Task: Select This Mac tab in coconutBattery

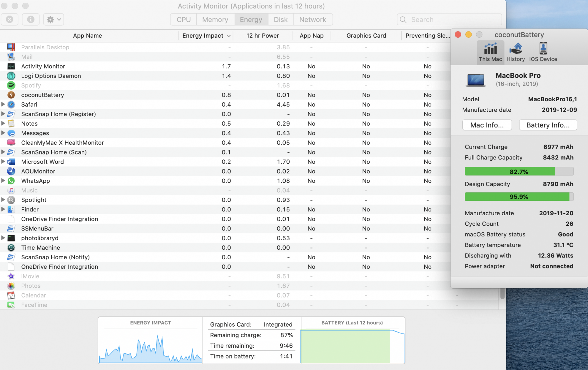Action: [490, 52]
